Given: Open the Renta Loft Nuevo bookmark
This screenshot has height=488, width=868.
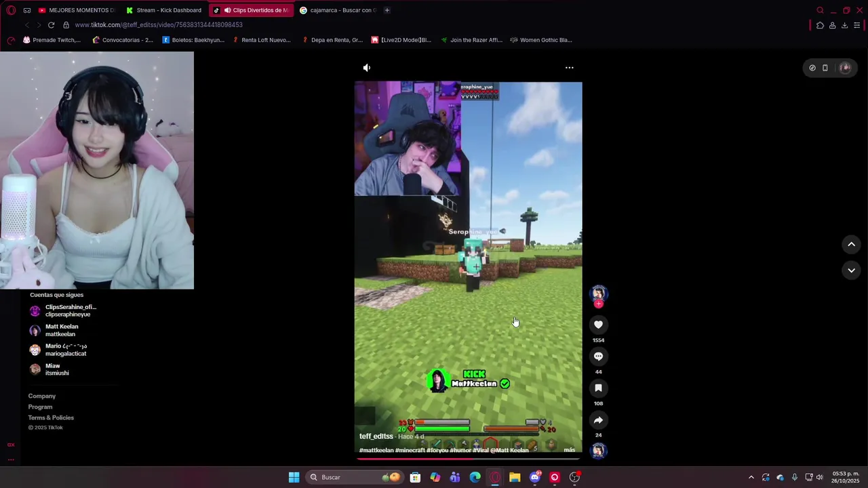Looking at the screenshot, I should tap(261, 40).
